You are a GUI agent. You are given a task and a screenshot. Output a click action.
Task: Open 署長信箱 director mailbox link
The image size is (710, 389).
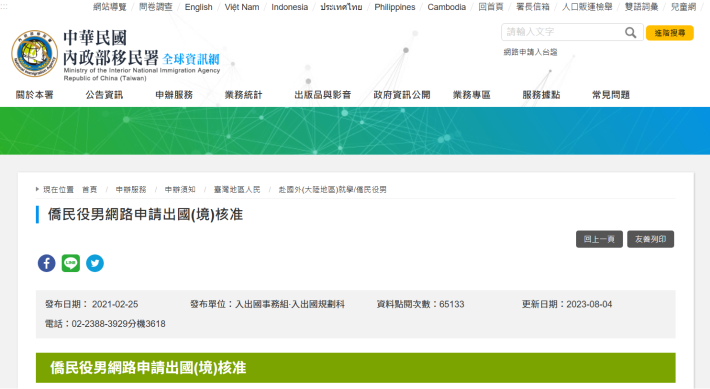coord(533,7)
